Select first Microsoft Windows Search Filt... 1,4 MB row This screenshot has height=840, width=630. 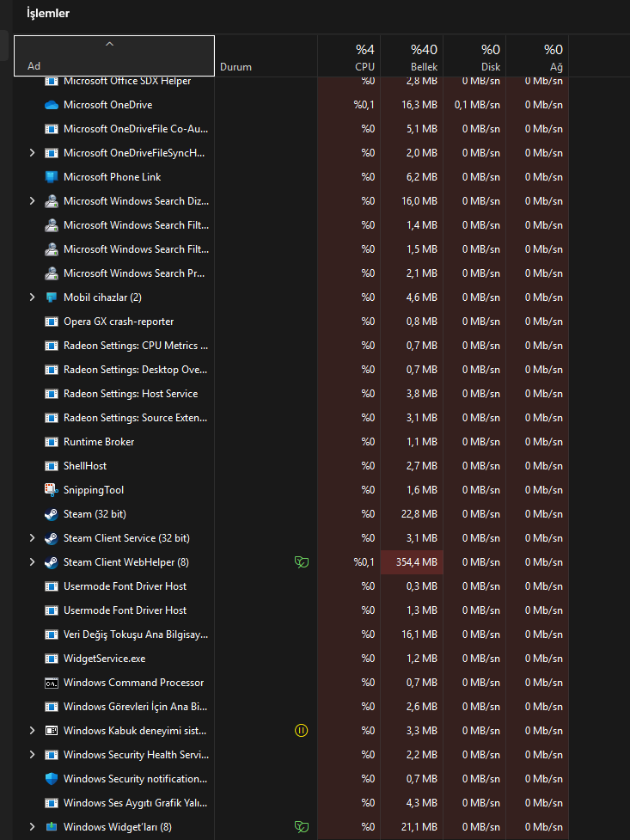[291, 225]
